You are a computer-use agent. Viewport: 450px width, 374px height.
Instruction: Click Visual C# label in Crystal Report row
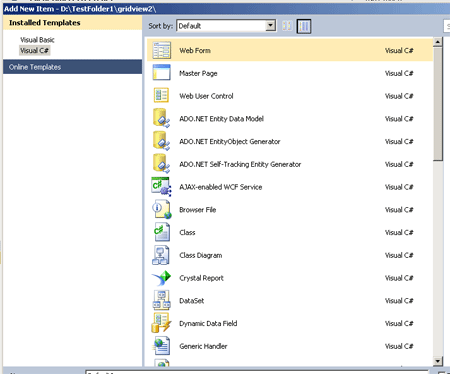399,278
